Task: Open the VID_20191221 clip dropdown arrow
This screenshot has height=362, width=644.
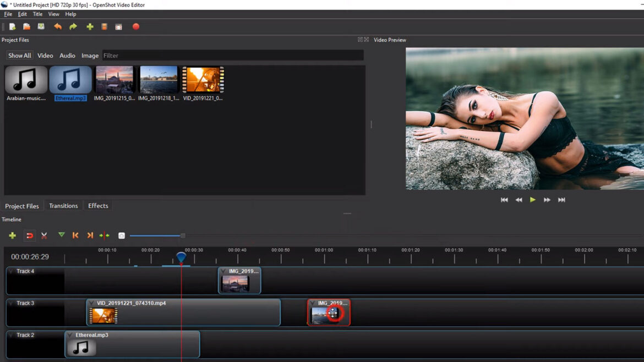Action: (92, 303)
